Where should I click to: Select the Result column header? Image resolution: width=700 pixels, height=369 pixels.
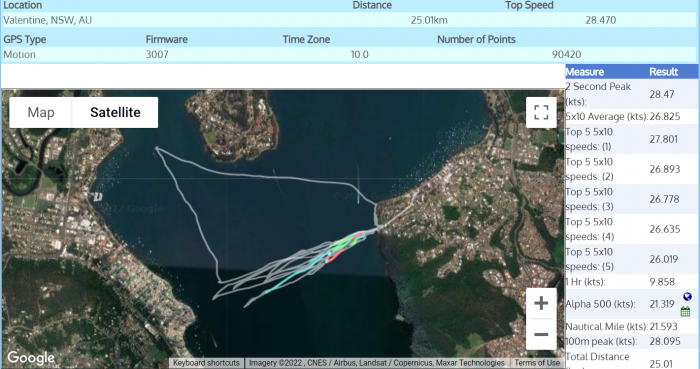coord(663,72)
